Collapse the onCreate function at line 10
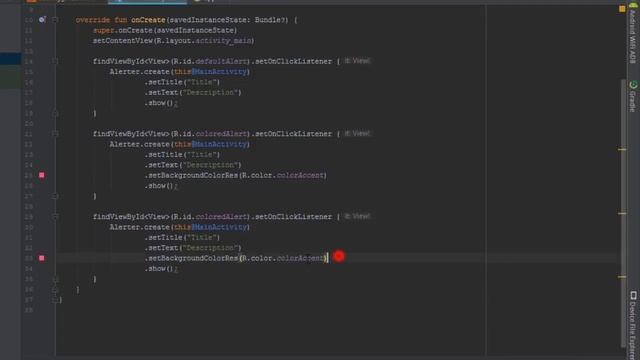This screenshot has height=360, width=640. [x=55, y=20]
